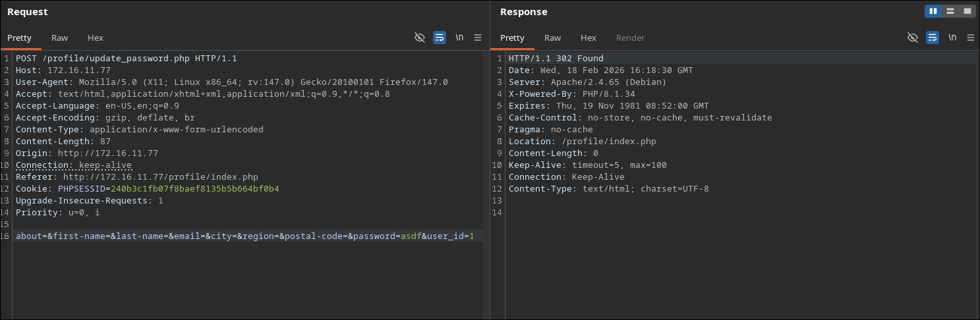Image resolution: width=980 pixels, height=320 pixels.
Task: Select the Pretty tab in the Request panel
Action: pyautogui.click(x=19, y=38)
